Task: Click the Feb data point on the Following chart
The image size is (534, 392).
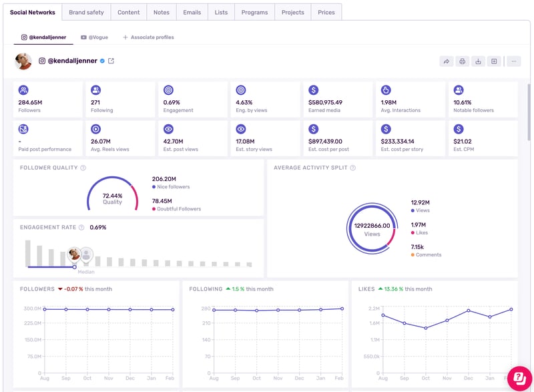Action: pos(342,309)
